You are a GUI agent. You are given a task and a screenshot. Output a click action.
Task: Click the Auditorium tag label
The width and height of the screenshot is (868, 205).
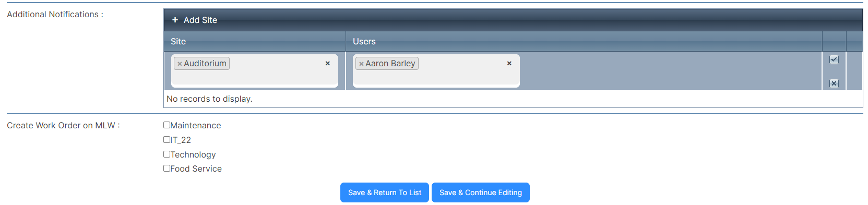coord(205,63)
